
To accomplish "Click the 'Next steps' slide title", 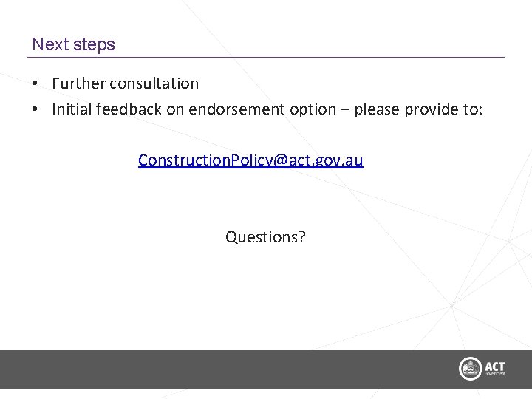I will coord(74,44).
